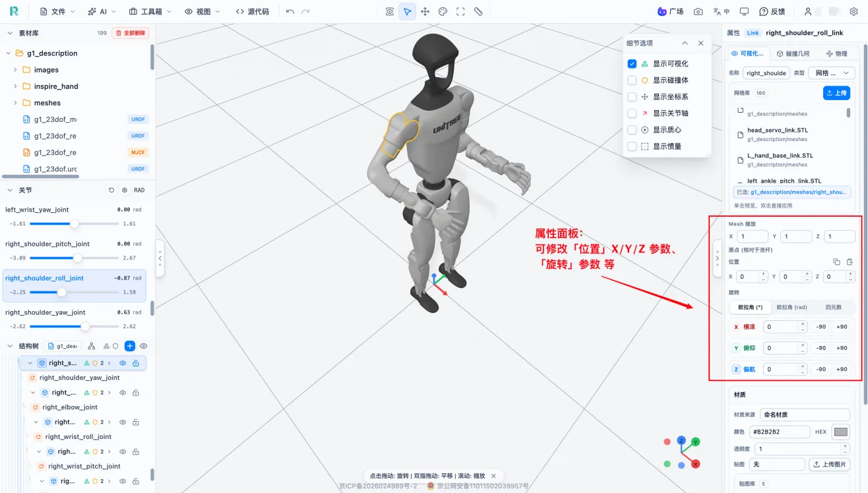Select the cursor selection tool
The image size is (868, 493).
[408, 11]
